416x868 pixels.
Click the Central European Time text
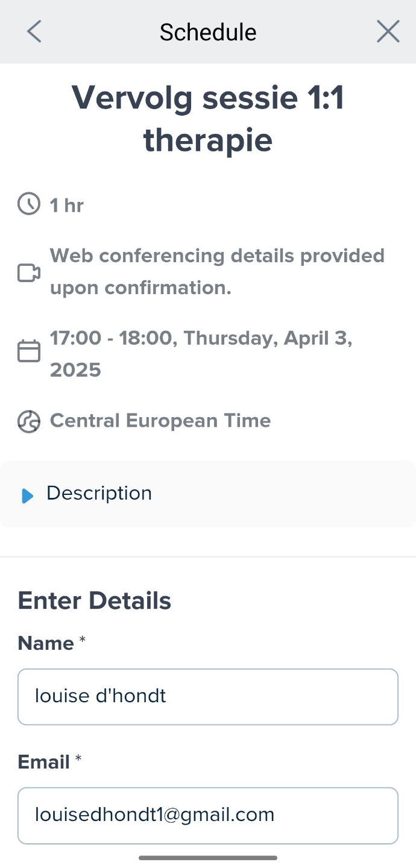point(160,420)
